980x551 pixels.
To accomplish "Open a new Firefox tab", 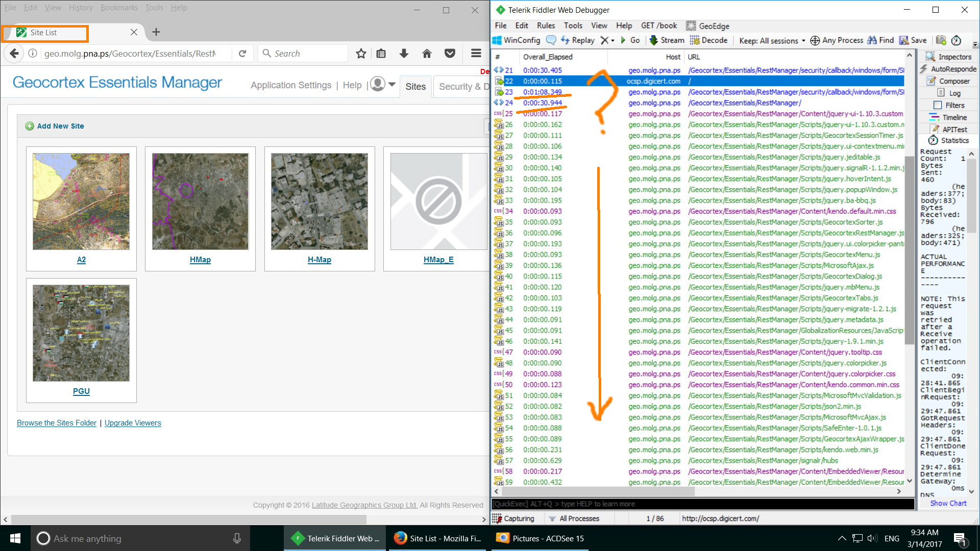I will (156, 32).
